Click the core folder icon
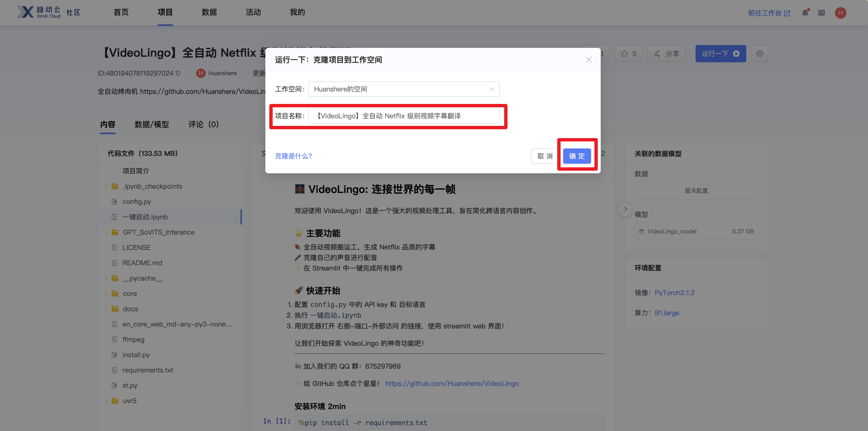Viewport: 868px width, 431px height. (x=115, y=293)
